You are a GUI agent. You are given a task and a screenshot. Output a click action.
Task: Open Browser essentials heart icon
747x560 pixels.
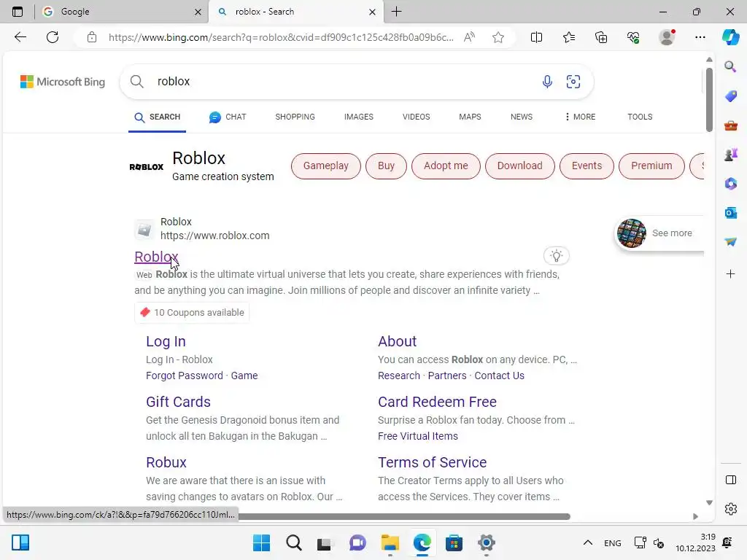coord(633,37)
